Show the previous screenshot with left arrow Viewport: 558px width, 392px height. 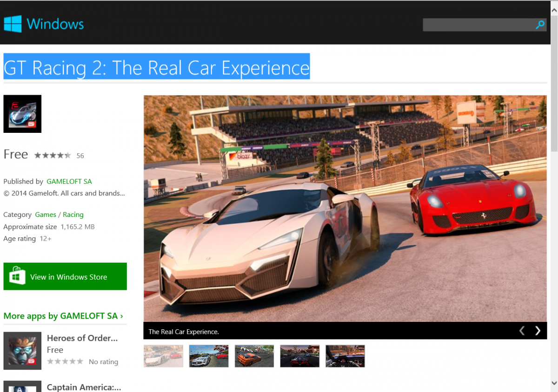point(522,331)
